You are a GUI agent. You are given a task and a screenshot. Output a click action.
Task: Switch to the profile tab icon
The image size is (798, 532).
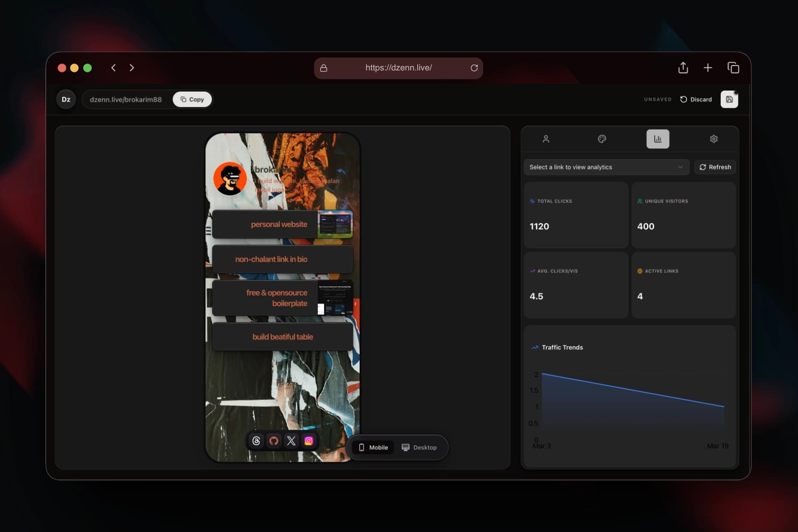[546, 139]
